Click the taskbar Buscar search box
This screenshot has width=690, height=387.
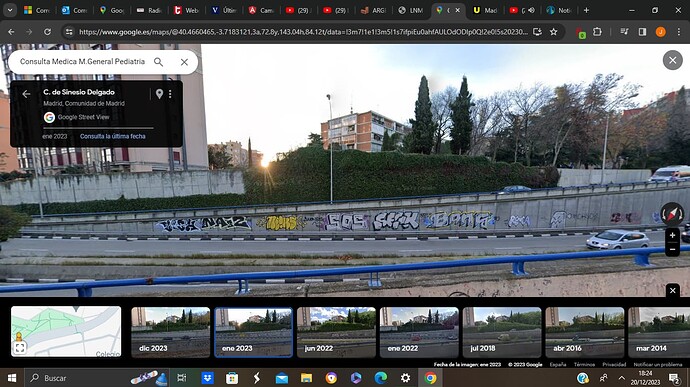click(x=97, y=378)
